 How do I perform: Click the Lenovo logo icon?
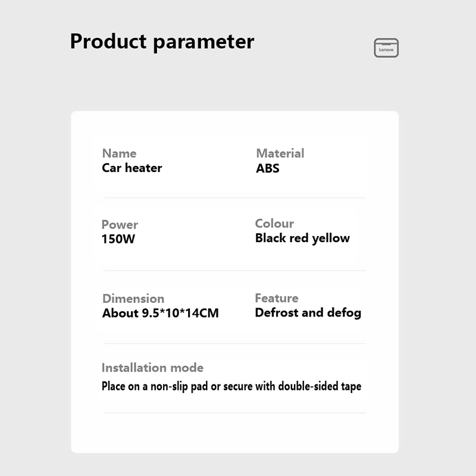tap(386, 48)
